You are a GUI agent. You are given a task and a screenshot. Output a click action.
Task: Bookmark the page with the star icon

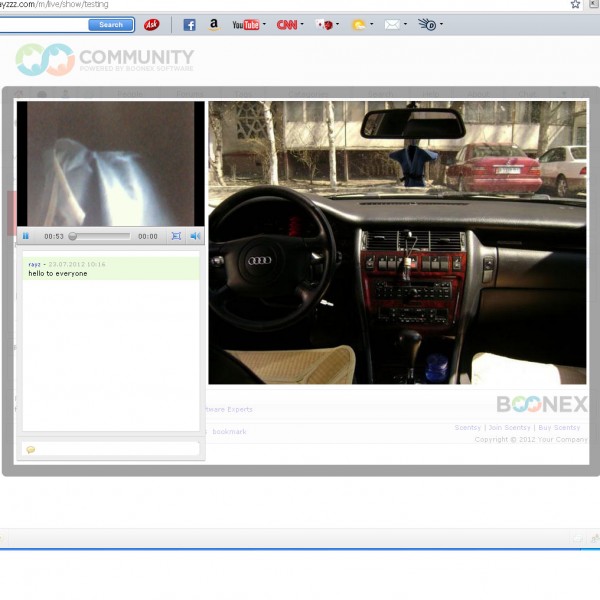[x=575, y=4]
